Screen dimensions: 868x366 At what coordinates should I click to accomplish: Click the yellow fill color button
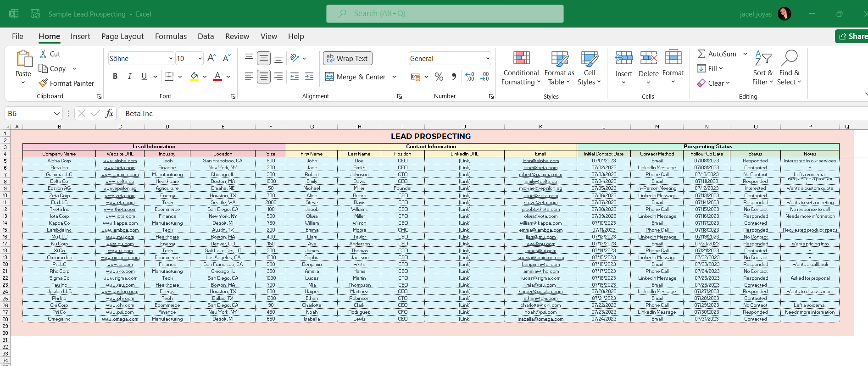[195, 77]
